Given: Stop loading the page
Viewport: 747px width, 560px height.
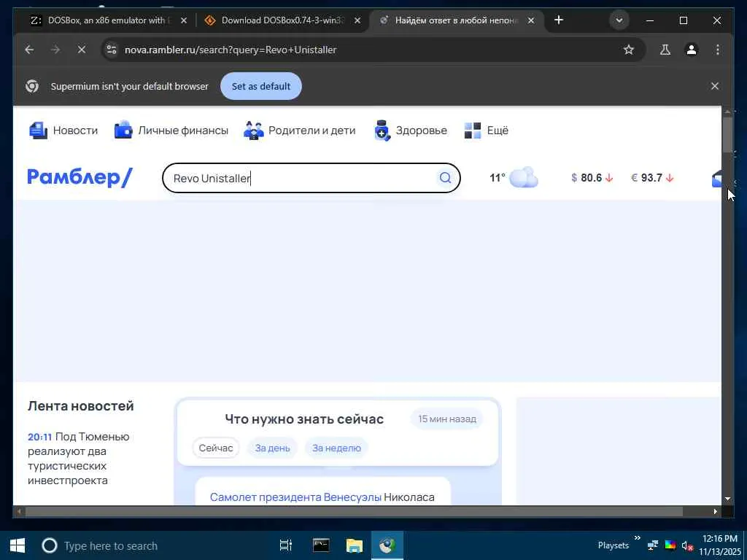Looking at the screenshot, I should pyautogui.click(x=82, y=50).
